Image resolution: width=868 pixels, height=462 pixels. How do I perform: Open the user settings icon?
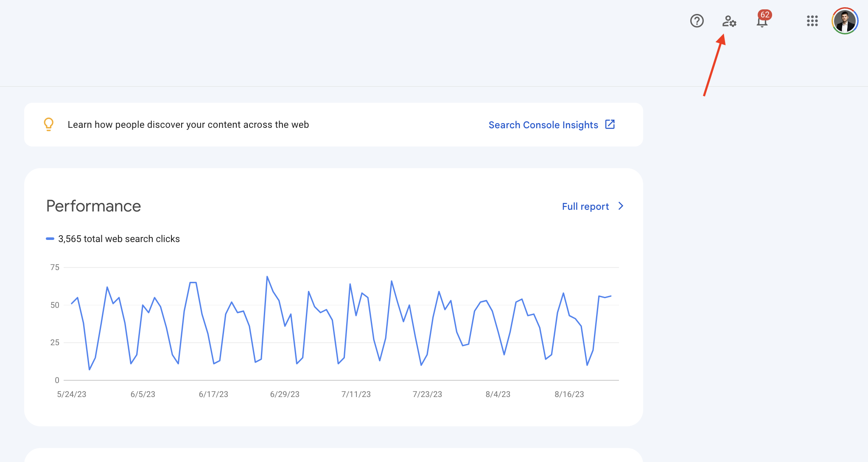click(x=729, y=21)
